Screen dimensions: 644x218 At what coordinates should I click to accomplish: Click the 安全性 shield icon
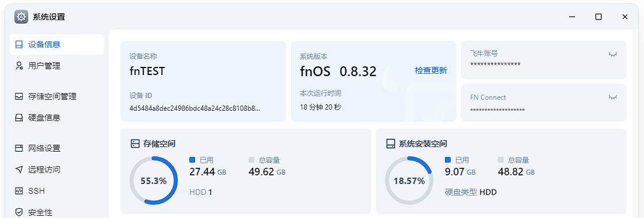18,212
